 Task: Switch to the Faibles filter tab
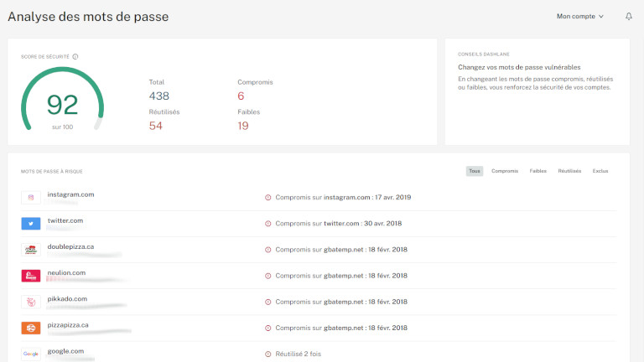[538, 171]
